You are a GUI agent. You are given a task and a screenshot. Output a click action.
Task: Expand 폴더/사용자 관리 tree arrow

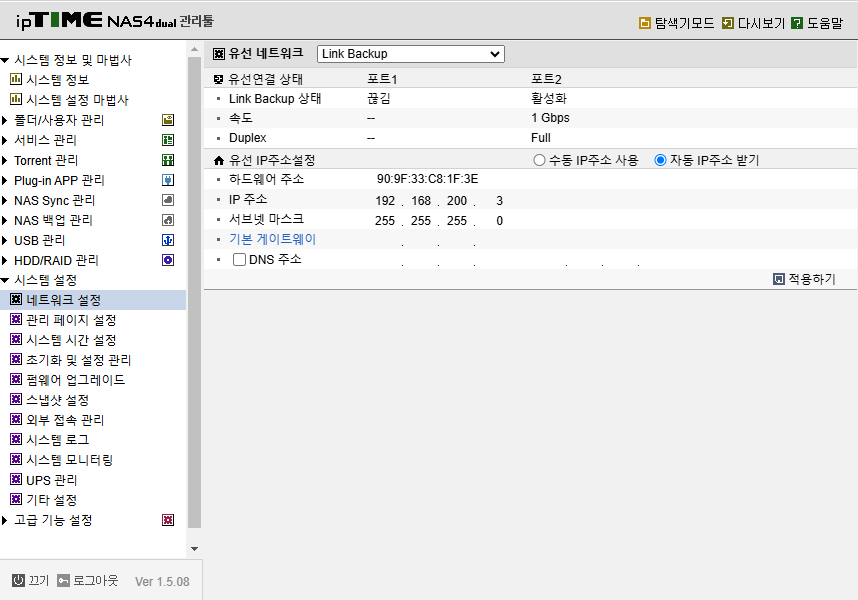point(4,120)
